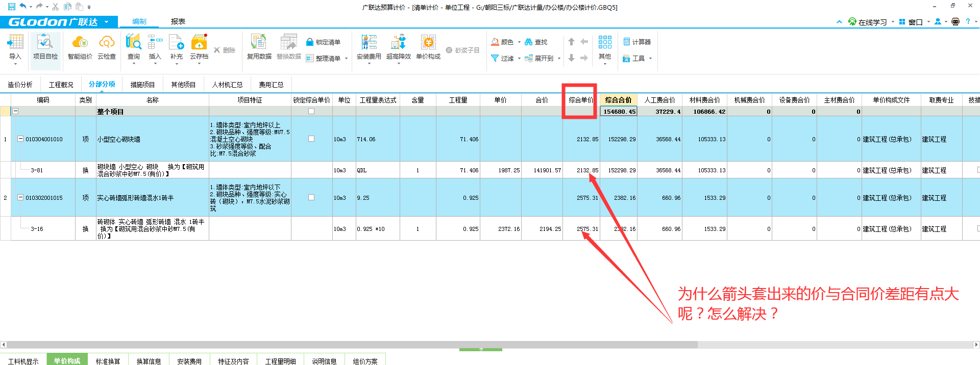Switch to the 标准换算 bottom tab

coord(108,360)
